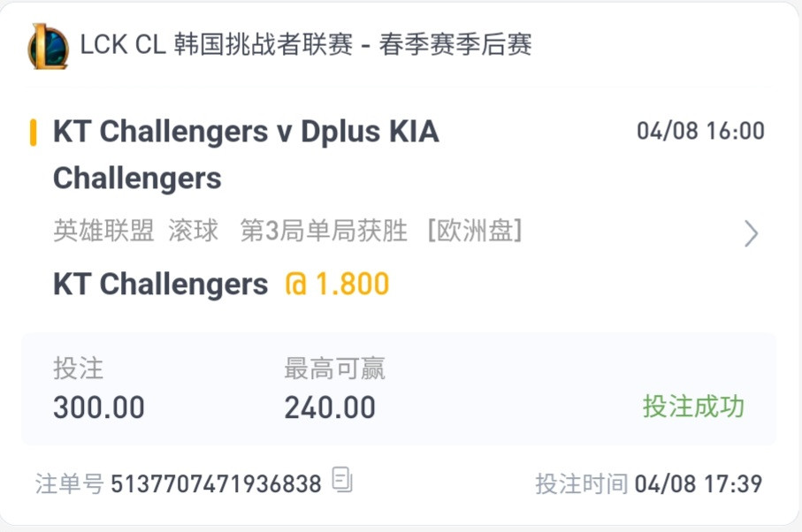Select the 第3局单局获胜 market text

coord(324,231)
